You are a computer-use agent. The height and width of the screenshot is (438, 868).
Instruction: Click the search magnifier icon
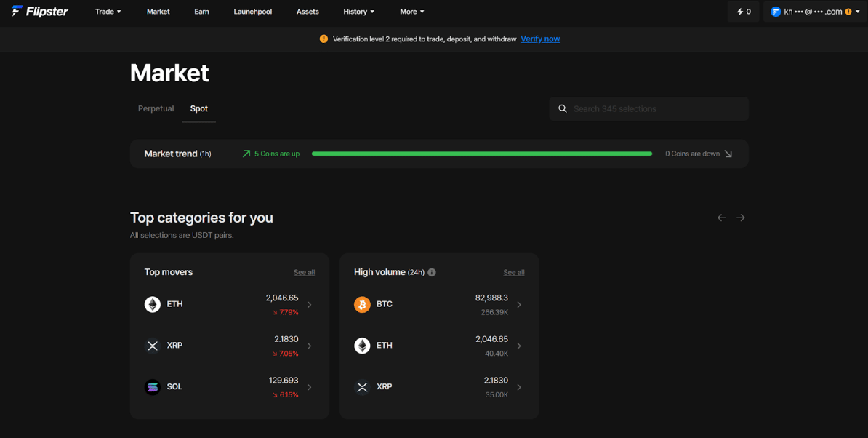click(563, 108)
